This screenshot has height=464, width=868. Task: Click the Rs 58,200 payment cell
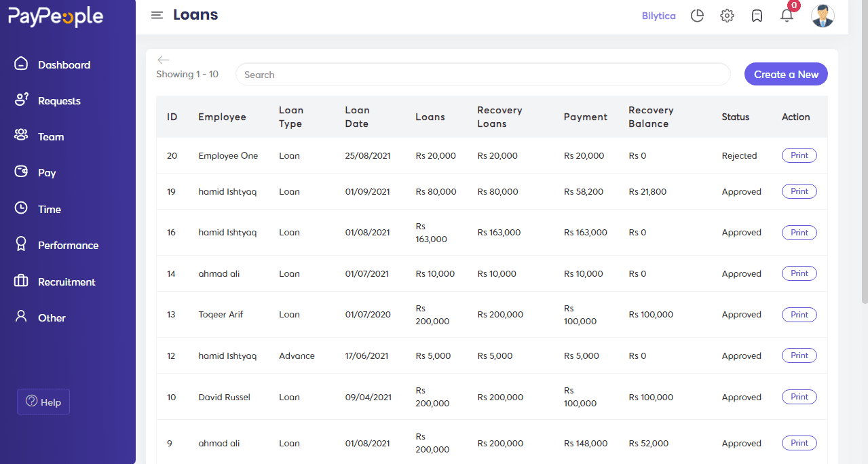[583, 192]
